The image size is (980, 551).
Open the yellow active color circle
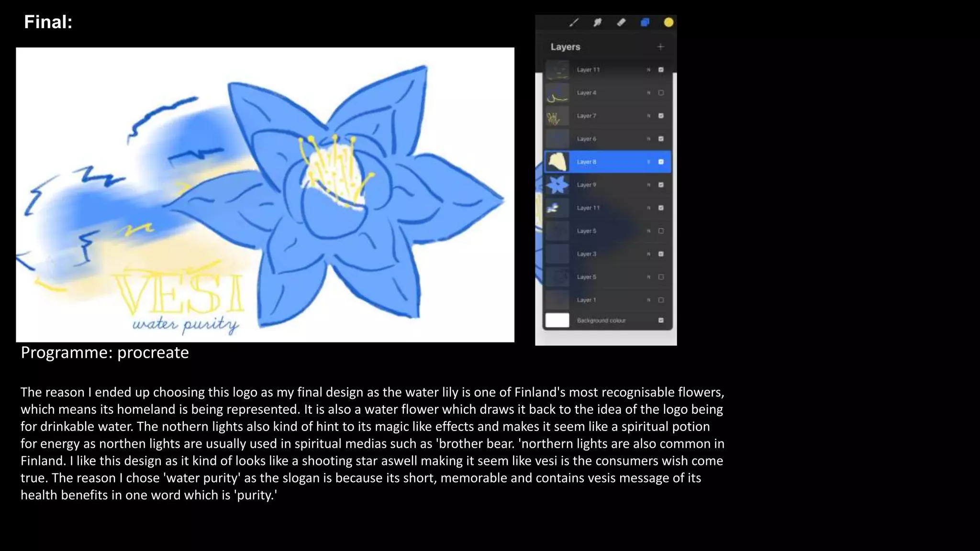coord(668,22)
